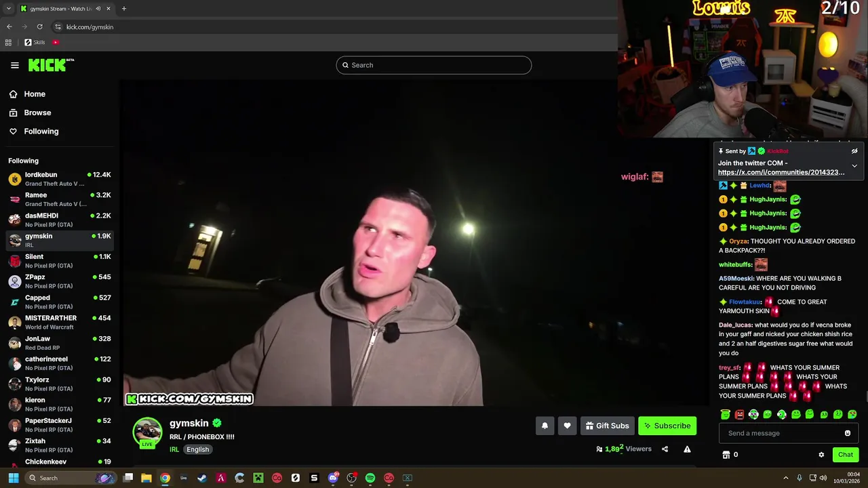This screenshot has height=488, width=868.
Task: Reload the browser page
Action: coord(39,27)
